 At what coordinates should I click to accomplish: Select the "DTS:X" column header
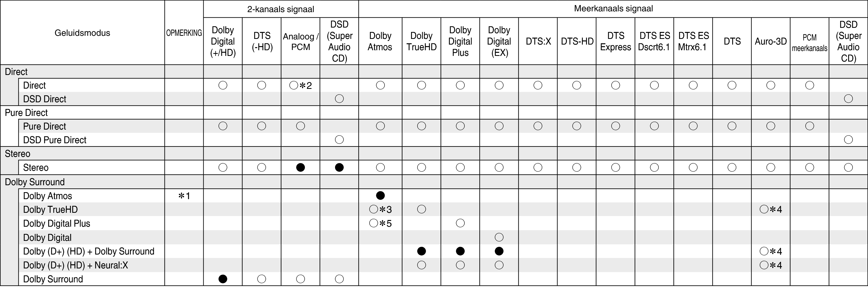tap(538, 41)
